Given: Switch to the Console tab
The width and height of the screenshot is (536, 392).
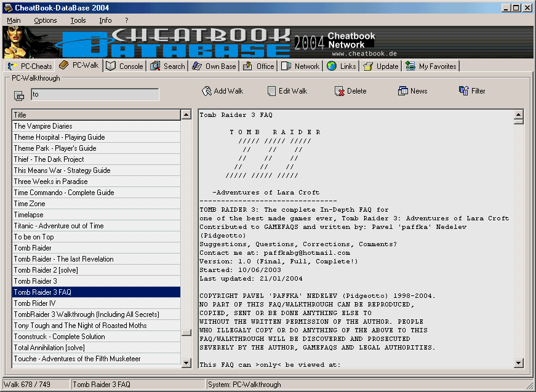Looking at the screenshot, I should pyautogui.click(x=124, y=66).
